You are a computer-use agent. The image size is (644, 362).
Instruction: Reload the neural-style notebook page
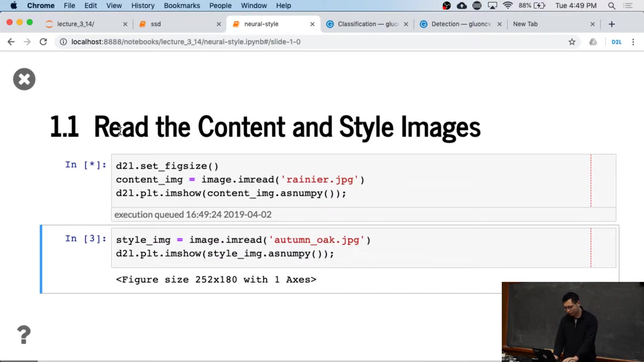43,42
